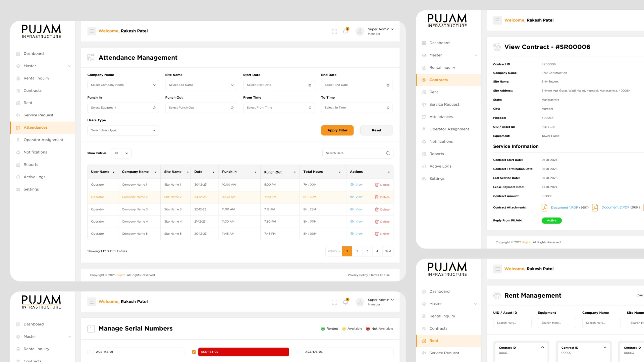
Task: Uncheck the ACE-154-02 serial number checkbox
Action: pyautogui.click(x=194, y=352)
